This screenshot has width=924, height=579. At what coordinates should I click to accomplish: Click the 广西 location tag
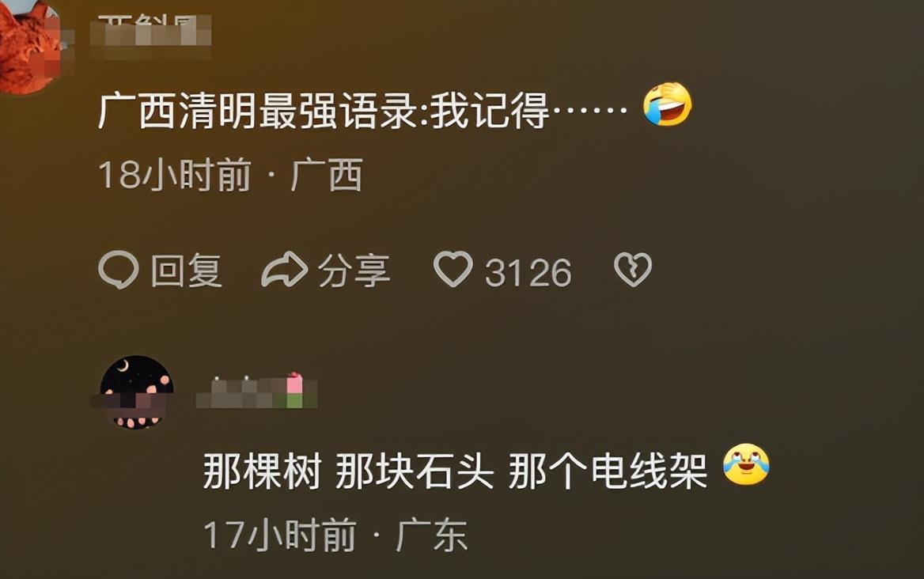pyautogui.click(x=326, y=176)
